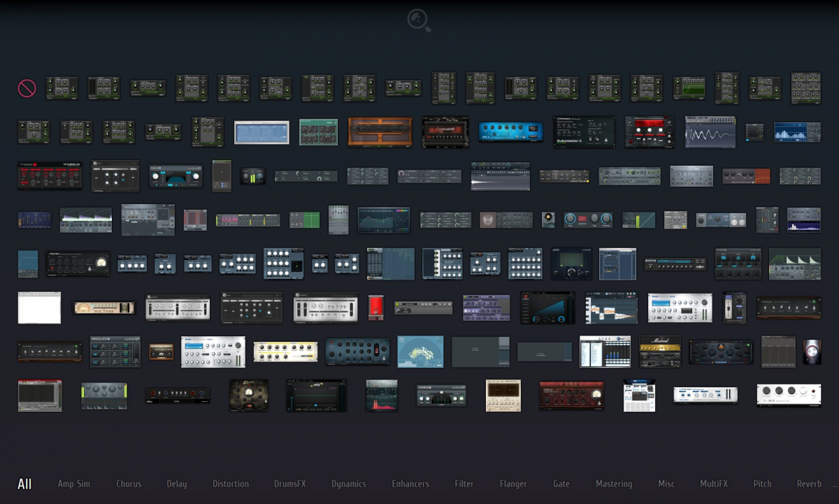Expand more categories via the ellipsis

pyautogui.click(x=833, y=484)
